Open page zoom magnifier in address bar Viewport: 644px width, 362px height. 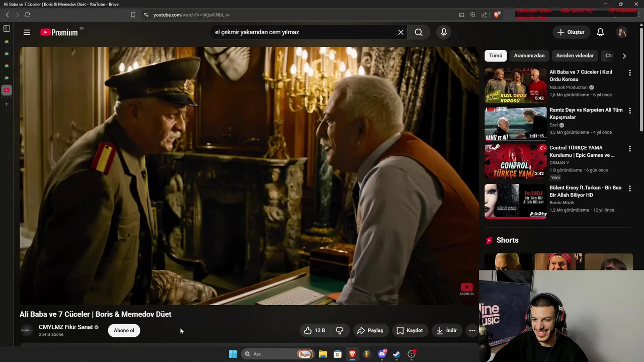pyautogui.click(x=473, y=15)
